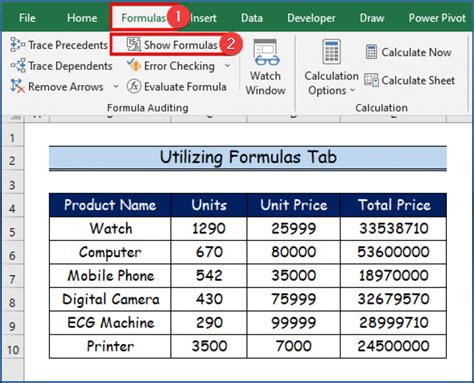Select the cell with unit price 99999
The image size is (474, 383).
(294, 323)
